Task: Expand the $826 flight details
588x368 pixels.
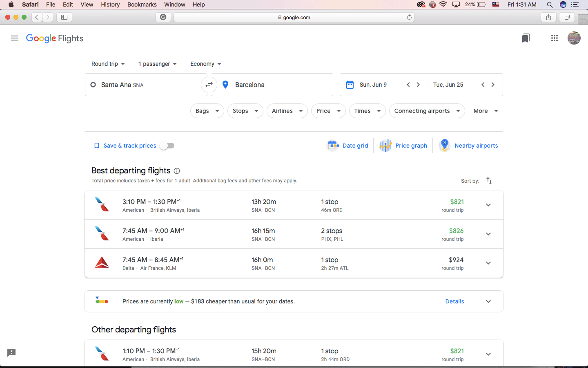Action: click(488, 234)
